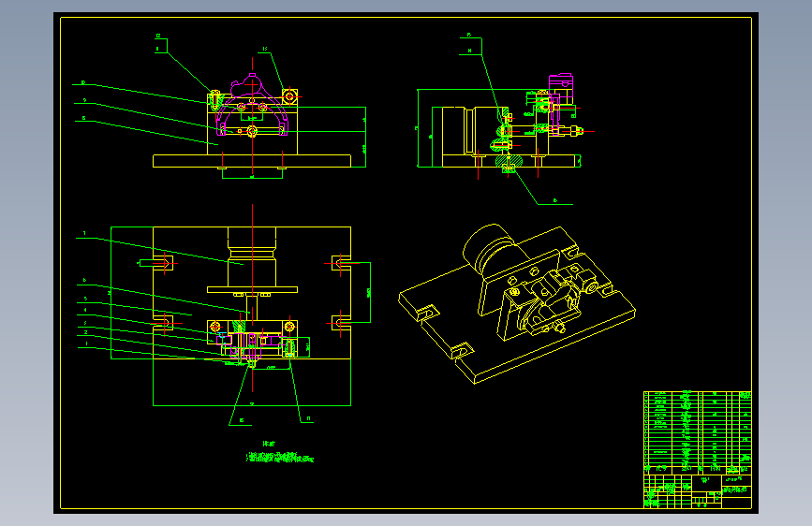Viewport: 812px width, 526px height.
Task: Select the front elevation view with magenta fork
Action: point(252,121)
